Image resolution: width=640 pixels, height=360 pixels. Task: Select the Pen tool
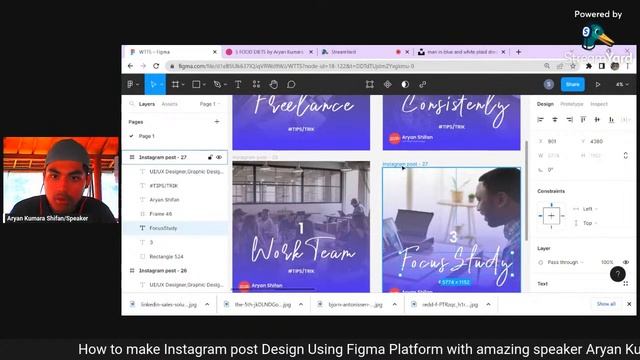pos(218,84)
